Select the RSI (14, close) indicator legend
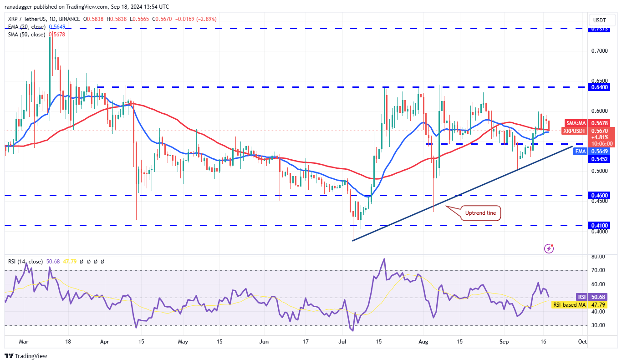This screenshot has height=364, width=622. point(25,262)
